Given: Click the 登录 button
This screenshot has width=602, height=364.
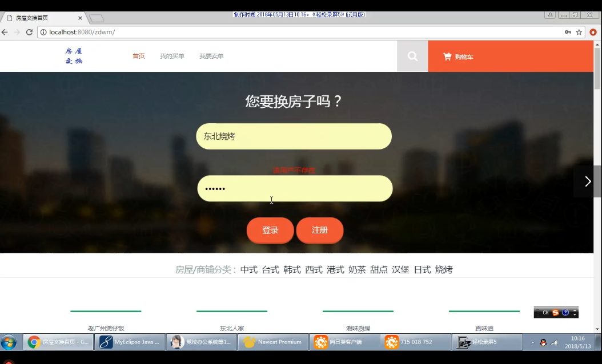Looking at the screenshot, I should pos(270,230).
